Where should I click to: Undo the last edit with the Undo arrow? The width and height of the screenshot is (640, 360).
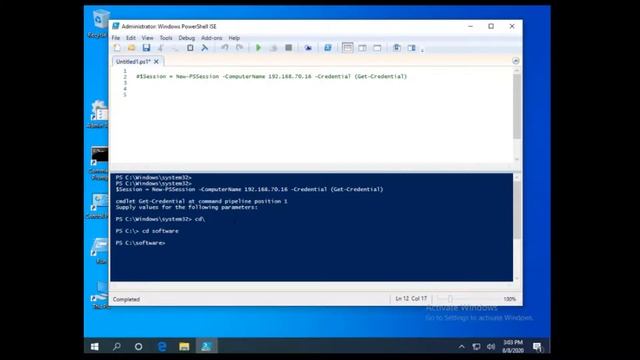(224, 48)
